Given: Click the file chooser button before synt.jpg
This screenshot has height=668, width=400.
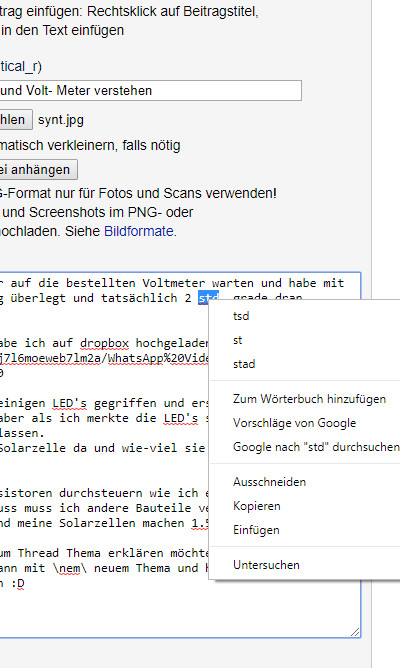Looking at the screenshot, I should [16, 120].
